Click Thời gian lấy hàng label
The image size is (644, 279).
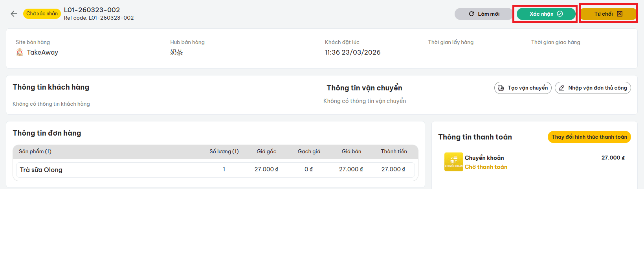[451, 42]
